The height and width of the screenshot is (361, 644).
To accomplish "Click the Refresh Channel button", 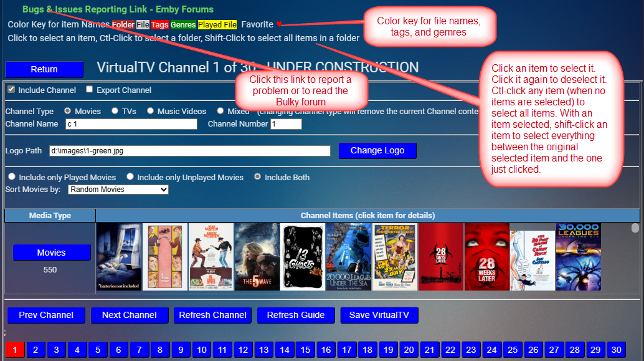I will (x=213, y=315).
